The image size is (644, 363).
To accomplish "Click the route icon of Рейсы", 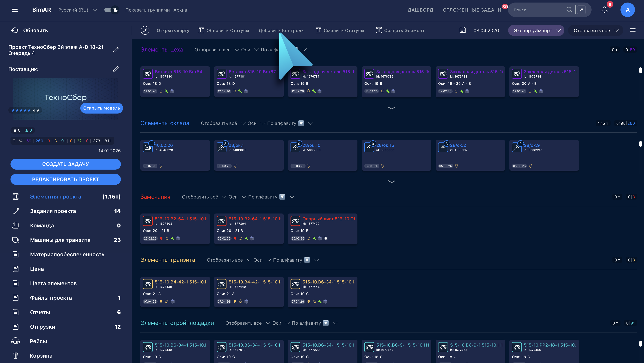I will [x=16, y=341].
